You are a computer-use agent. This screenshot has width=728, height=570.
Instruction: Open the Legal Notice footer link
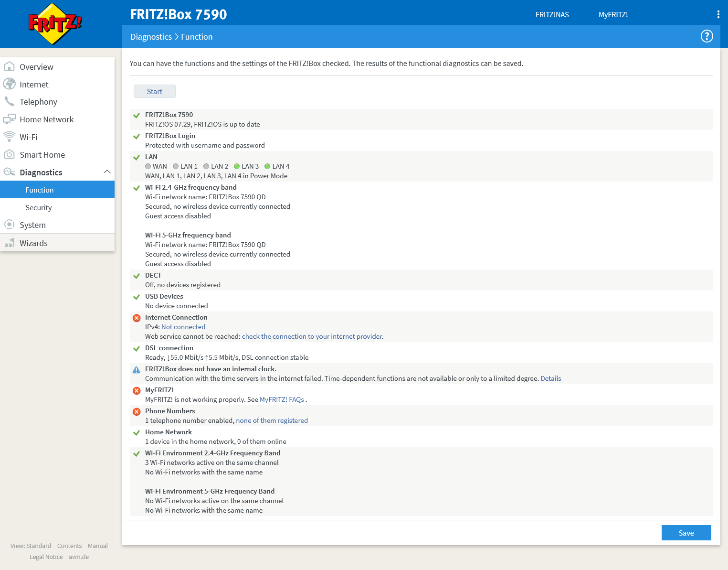pyautogui.click(x=46, y=557)
